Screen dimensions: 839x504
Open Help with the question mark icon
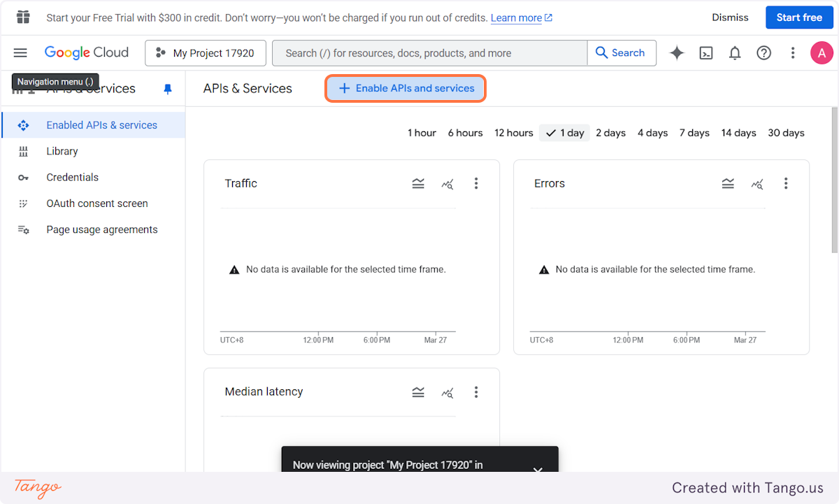coord(763,52)
